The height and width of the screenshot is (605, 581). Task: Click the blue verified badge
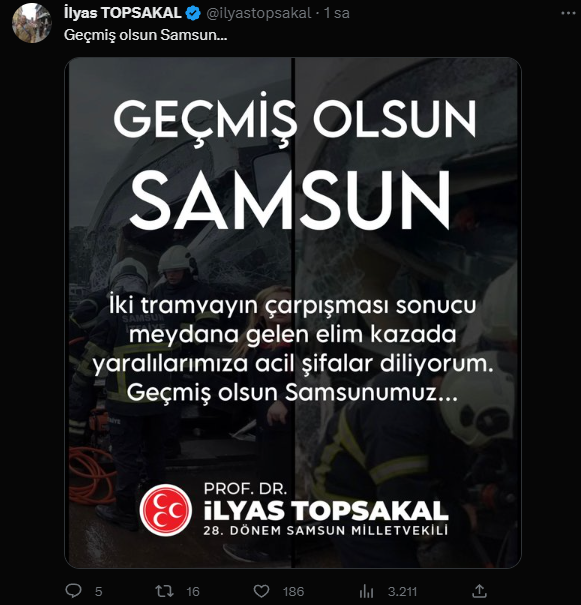click(193, 14)
